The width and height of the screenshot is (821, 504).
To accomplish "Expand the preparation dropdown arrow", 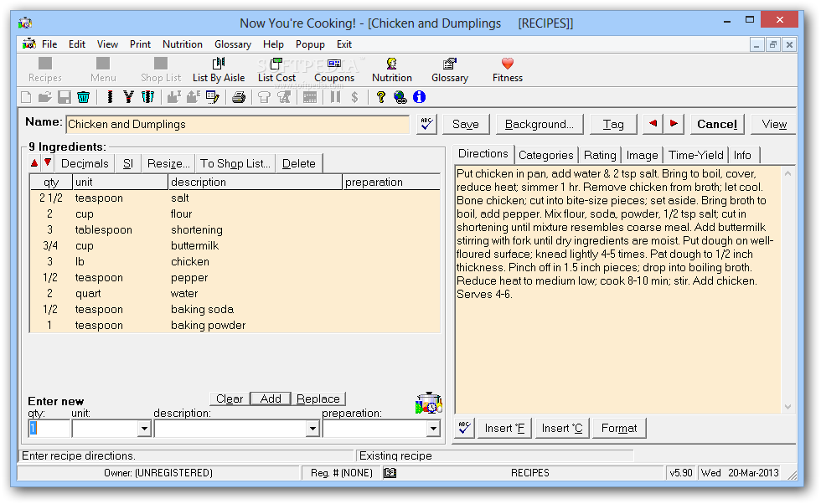I will tap(433, 429).
